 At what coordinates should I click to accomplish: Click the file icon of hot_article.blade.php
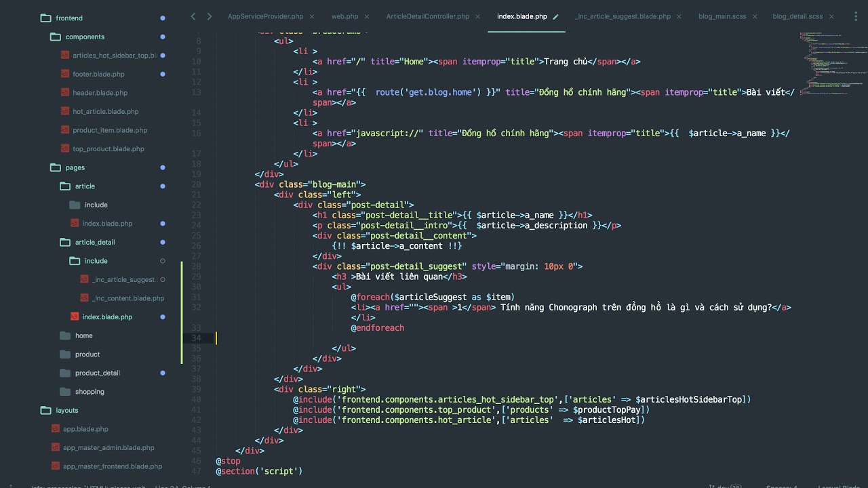click(65, 111)
